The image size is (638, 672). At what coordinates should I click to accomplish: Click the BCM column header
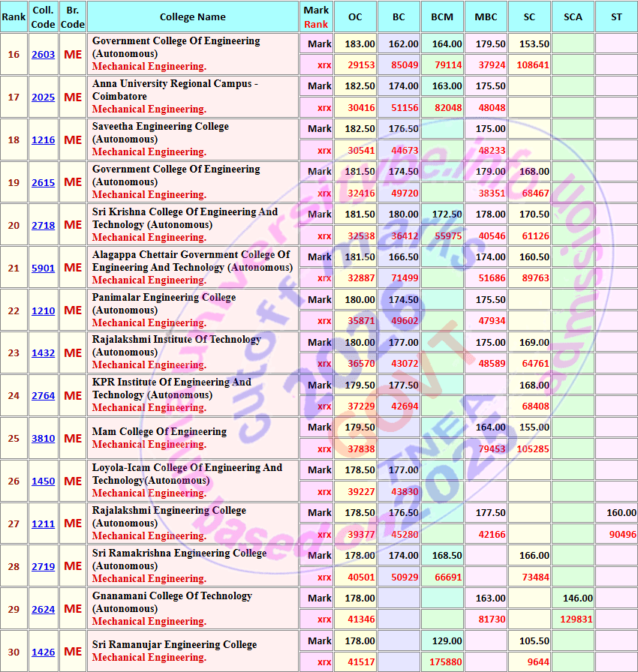click(443, 16)
